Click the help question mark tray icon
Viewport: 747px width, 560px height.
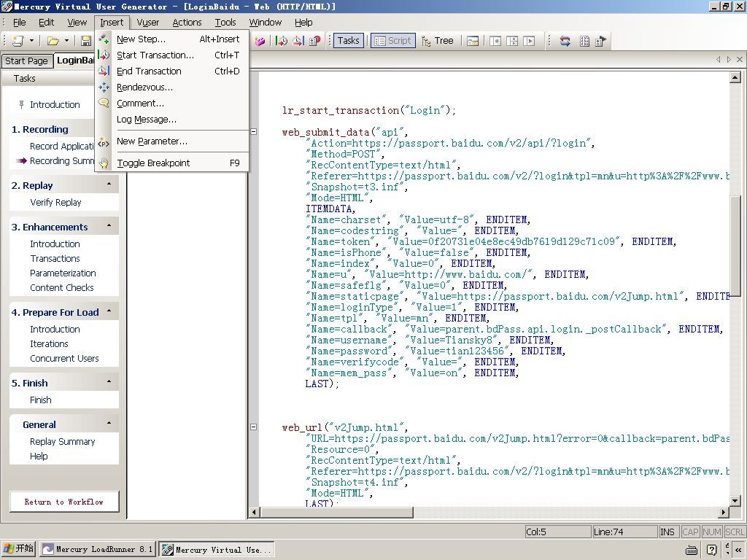coord(711,550)
